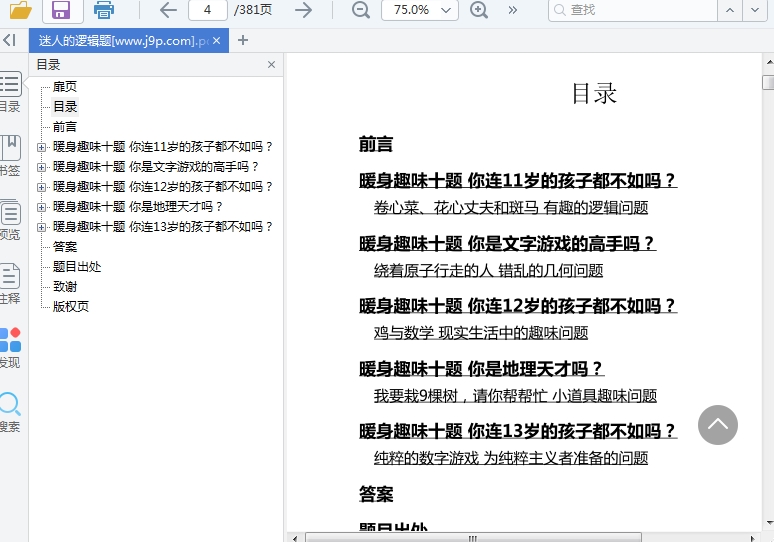Follow page link 你是文字游戏的高手吗
This screenshot has height=542, width=774.
(507, 243)
